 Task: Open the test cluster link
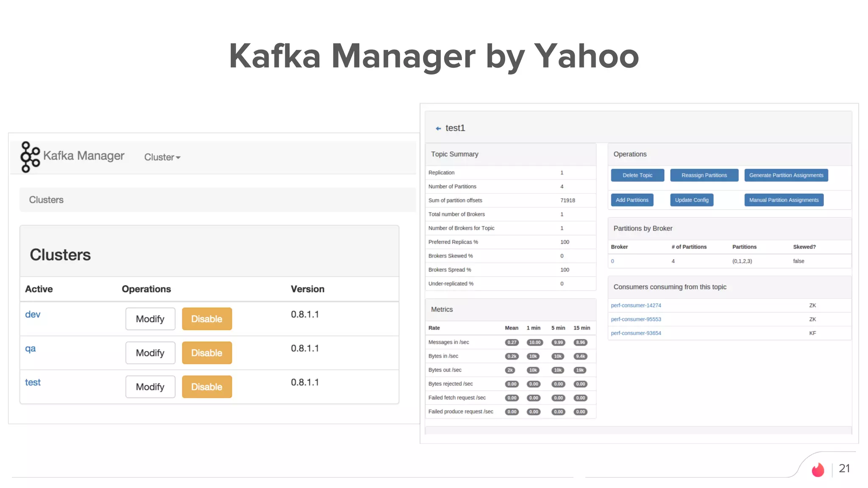coord(33,382)
